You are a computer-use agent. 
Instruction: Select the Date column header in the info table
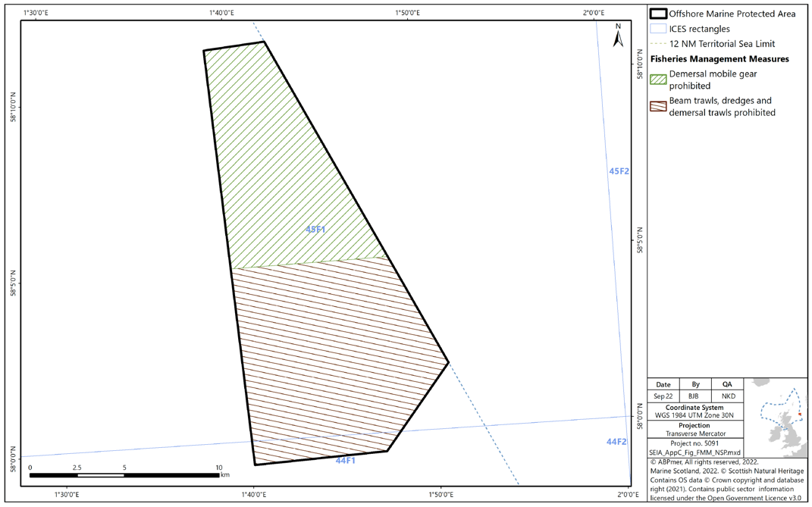663,384
